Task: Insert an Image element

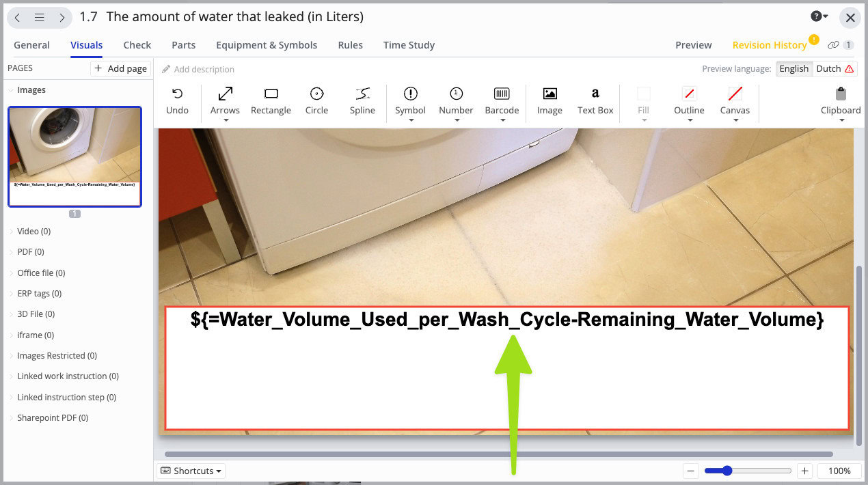Action: pos(549,101)
